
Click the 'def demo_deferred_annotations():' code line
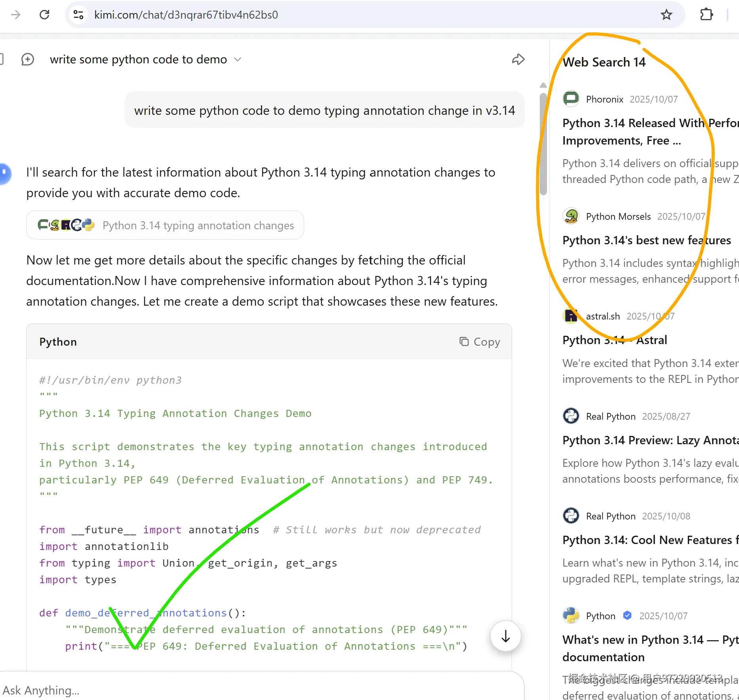pyautogui.click(x=143, y=613)
